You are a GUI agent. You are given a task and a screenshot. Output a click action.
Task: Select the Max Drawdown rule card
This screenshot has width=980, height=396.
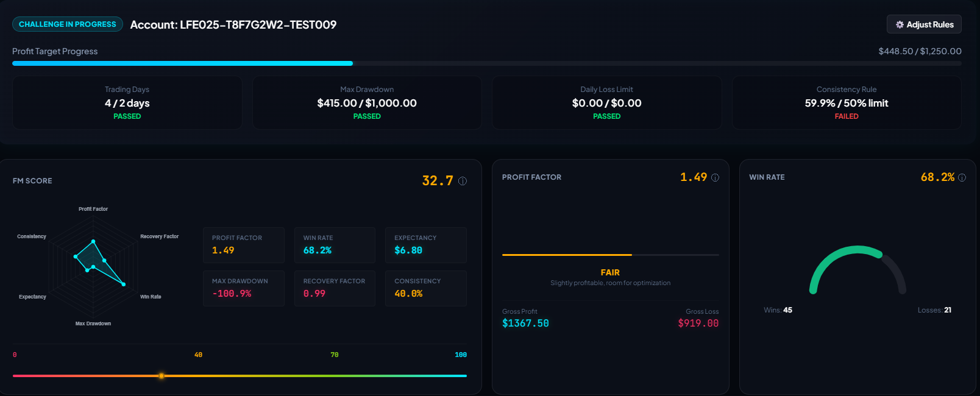click(367, 102)
